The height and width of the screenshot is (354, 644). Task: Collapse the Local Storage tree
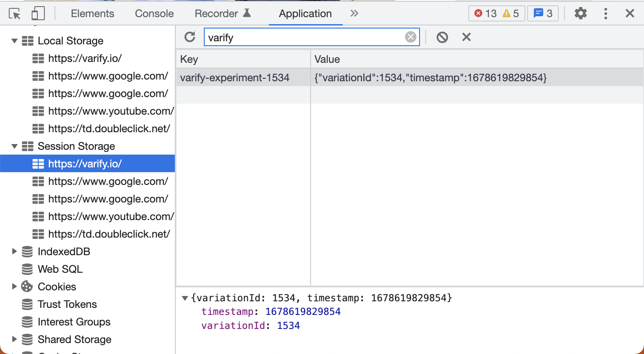point(14,41)
